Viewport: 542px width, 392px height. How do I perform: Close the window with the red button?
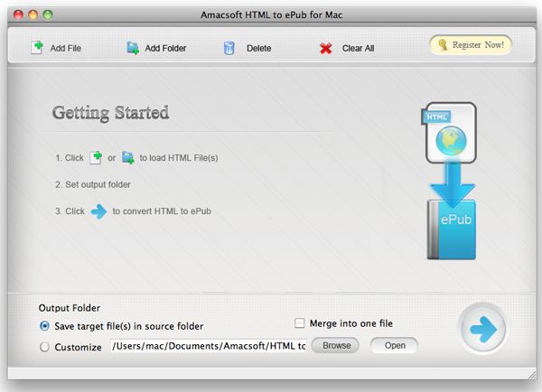(x=18, y=14)
